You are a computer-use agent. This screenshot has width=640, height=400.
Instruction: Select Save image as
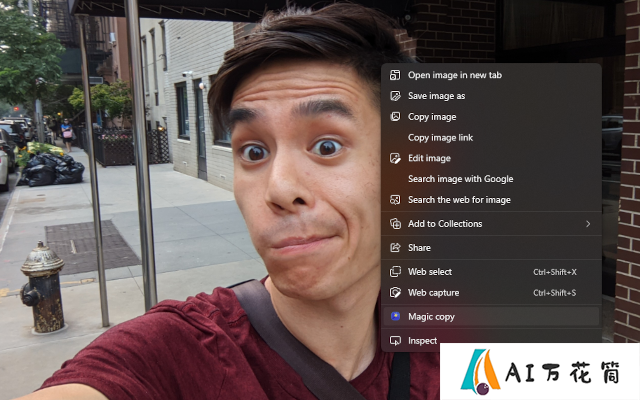point(491,96)
